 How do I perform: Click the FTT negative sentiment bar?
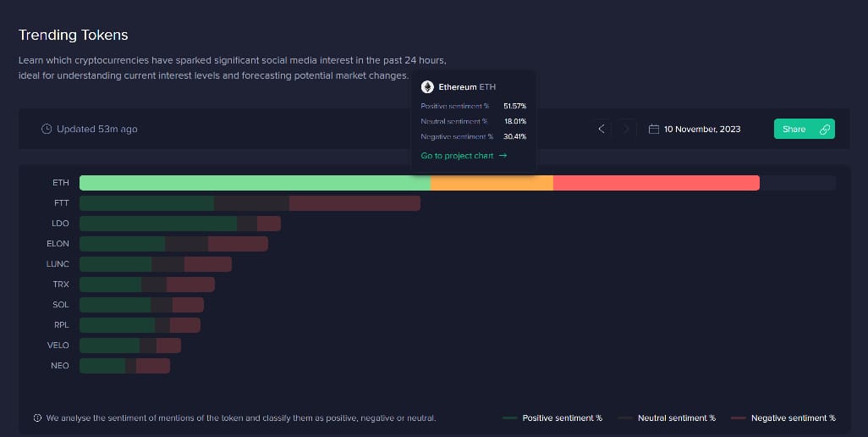point(354,203)
